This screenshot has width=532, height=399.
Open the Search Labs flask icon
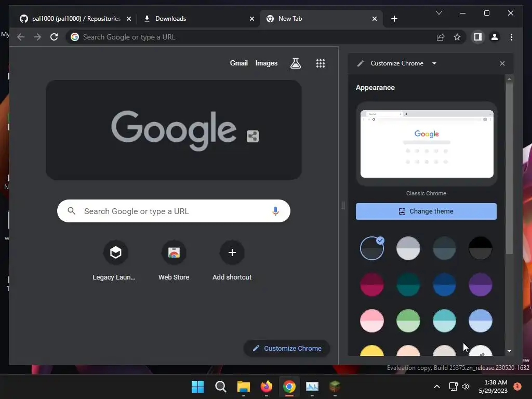point(296,63)
